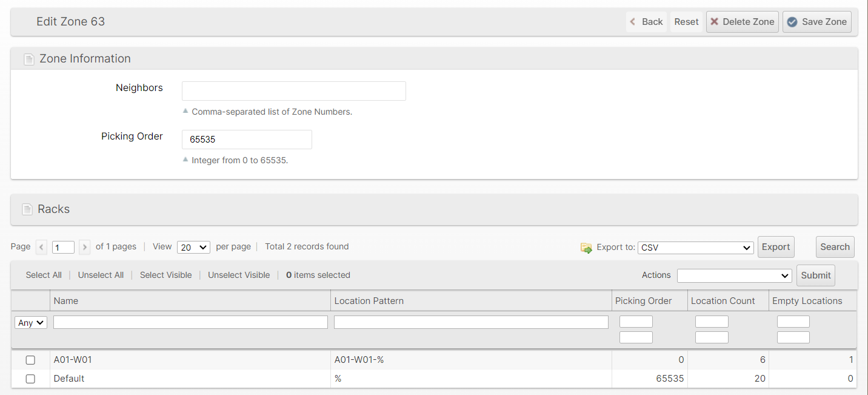Click the next page arrow icon

[x=85, y=247]
